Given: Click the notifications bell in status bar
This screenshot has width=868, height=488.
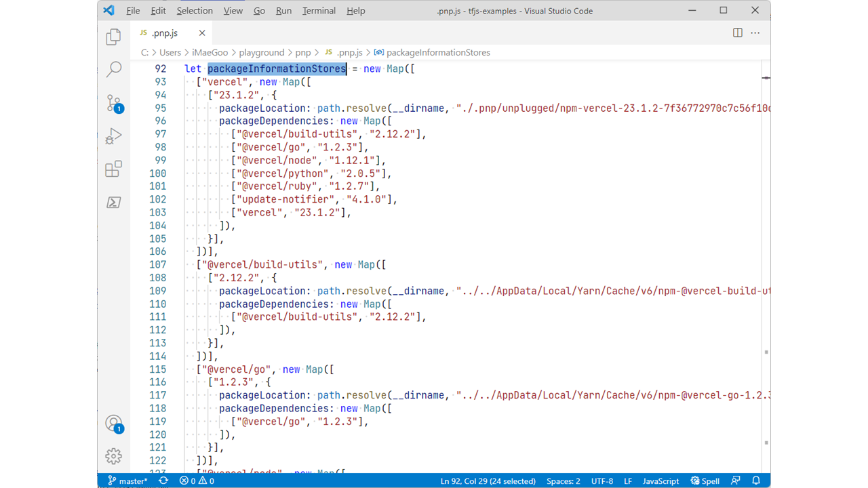Looking at the screenshot, I should (756, 481).
